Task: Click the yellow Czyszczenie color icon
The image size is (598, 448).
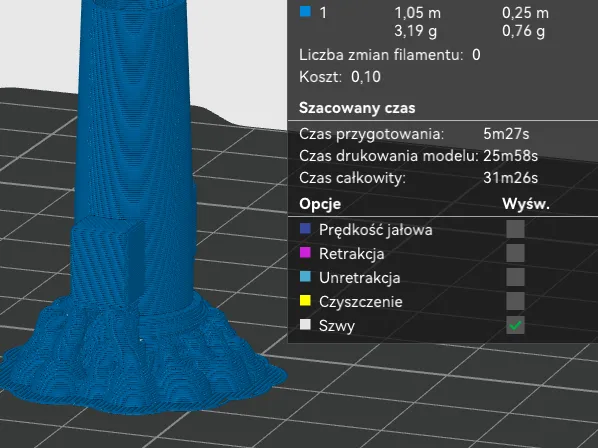Action: [x=305, y=301]
